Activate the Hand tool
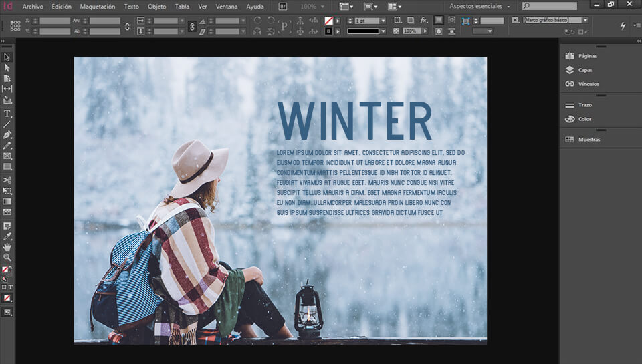Viewport: 642px width, 364px height. 7,247
